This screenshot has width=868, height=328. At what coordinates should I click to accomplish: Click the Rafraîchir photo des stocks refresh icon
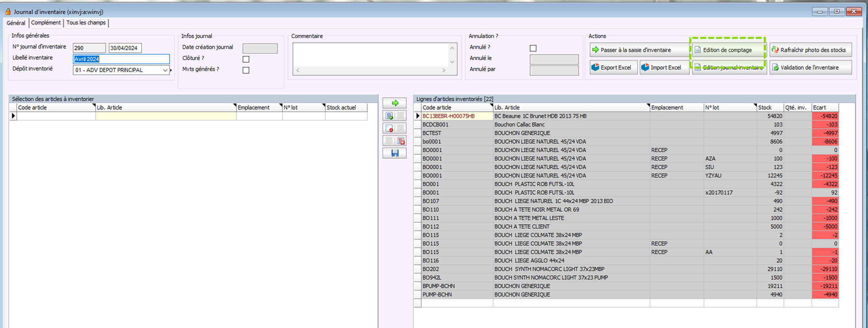(x=775, y=50)
